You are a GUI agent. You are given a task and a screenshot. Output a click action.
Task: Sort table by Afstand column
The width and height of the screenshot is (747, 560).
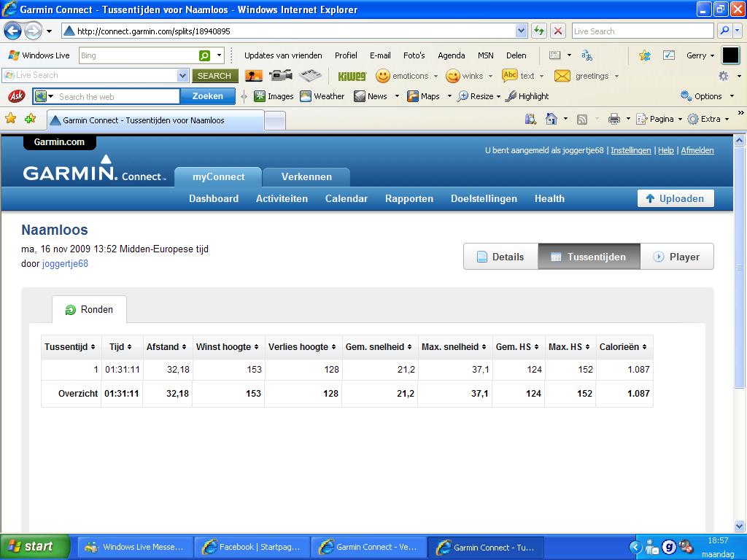point(166,346)
